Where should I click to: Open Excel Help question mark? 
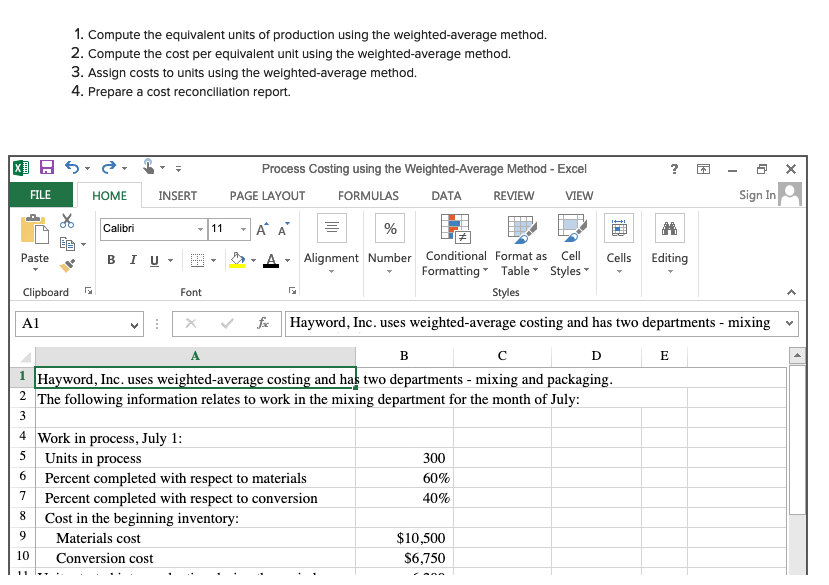(x=674, y=169)
